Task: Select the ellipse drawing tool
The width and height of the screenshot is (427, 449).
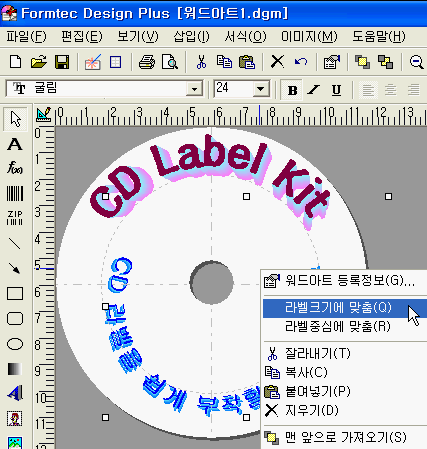Action: [15, 344]
